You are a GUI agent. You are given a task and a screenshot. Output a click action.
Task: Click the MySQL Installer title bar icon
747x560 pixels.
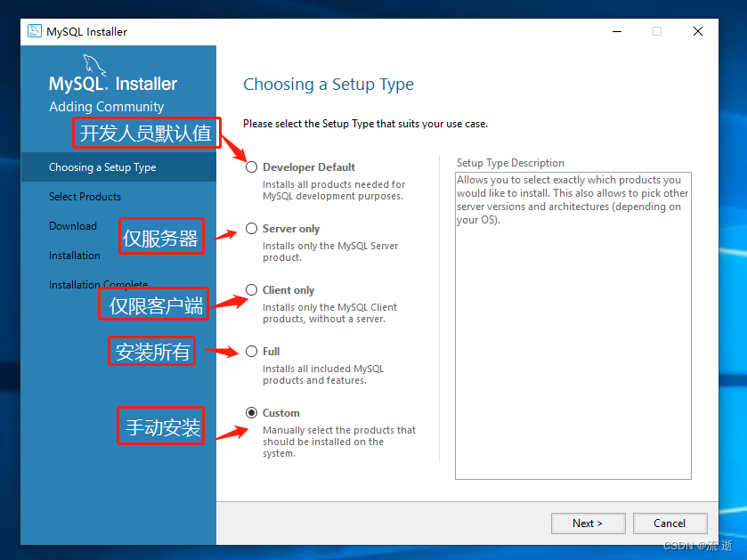[x=35, y=31]
